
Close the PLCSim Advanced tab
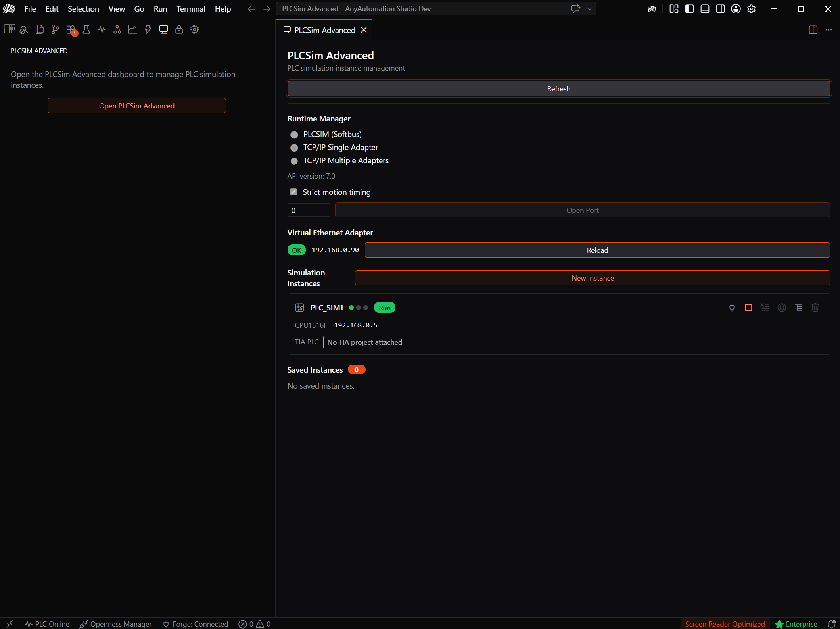click(364, 30)
